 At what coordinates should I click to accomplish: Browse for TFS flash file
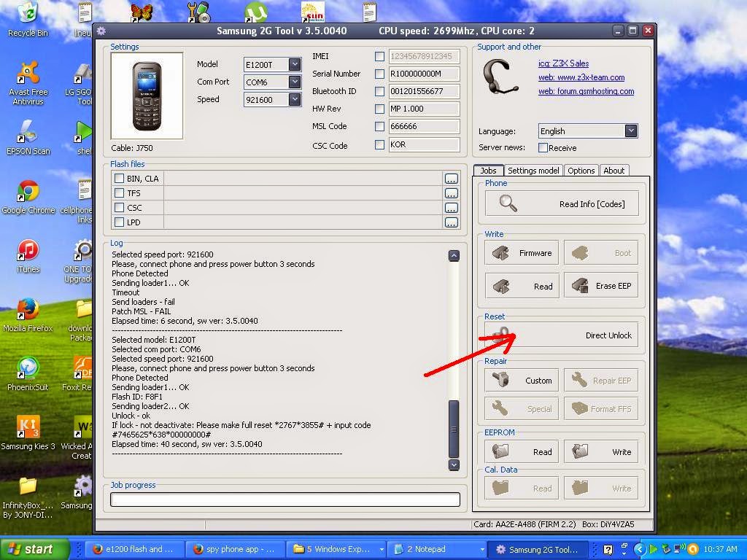(x=451, y=193)
